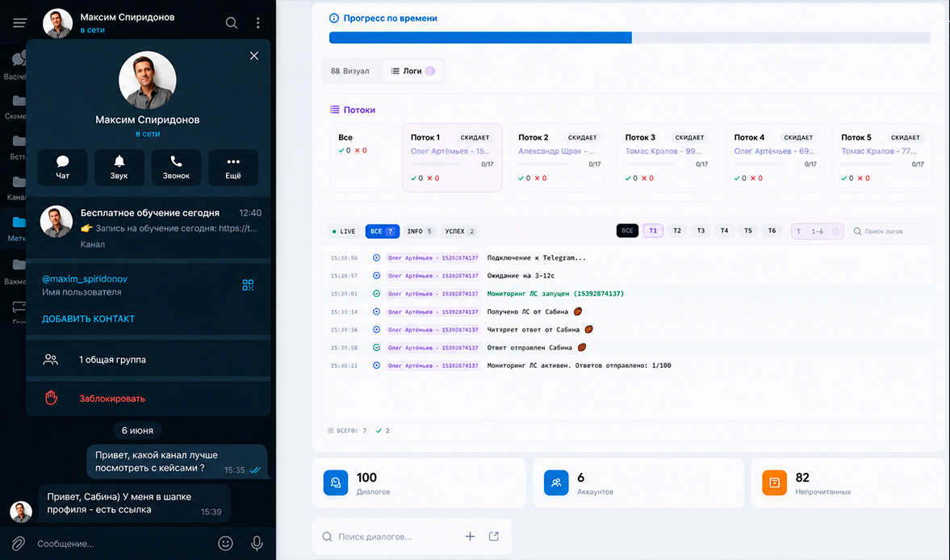The image size is (950, 560).
Task: Open the hamburger menu in Telegram
Action: click(x=20, y=23)
